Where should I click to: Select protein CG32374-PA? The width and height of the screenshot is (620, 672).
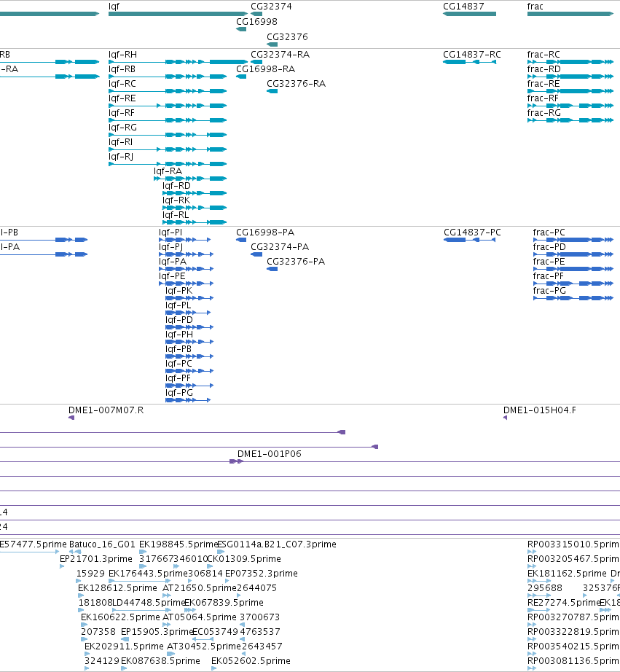point(280,247)
